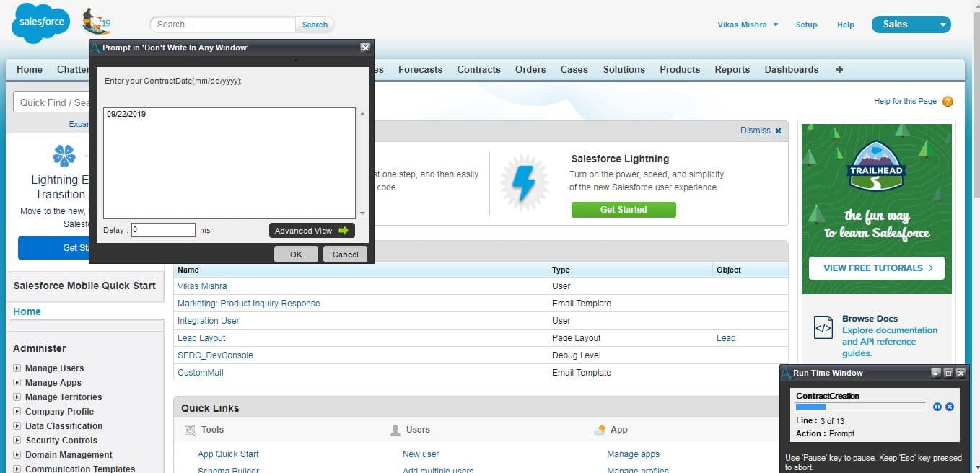
Task: Expand the Security Controls tree node
Action: [17, 441]
